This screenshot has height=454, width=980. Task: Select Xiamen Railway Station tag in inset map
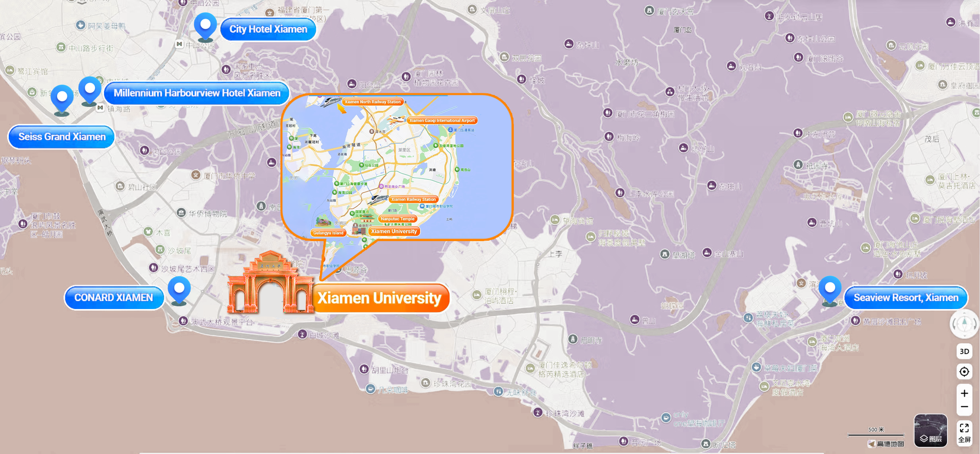tap(413, 199)
